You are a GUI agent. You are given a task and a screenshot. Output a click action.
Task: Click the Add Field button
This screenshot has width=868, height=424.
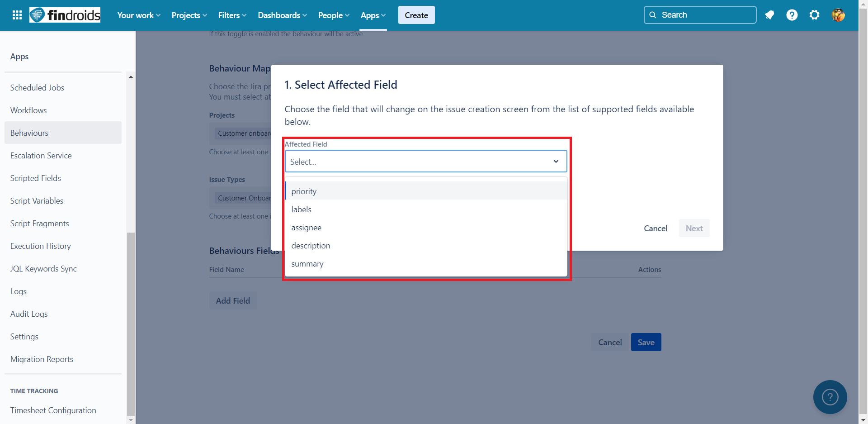click(233, 300)
